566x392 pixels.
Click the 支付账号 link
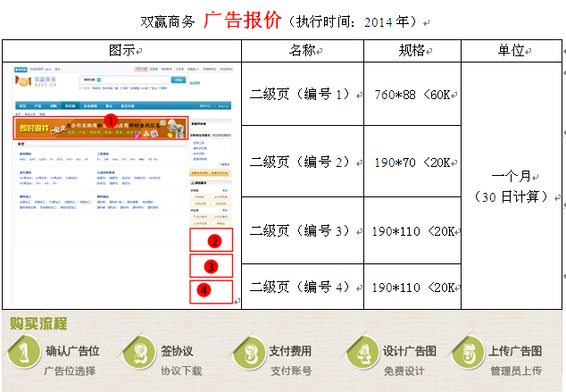click(291, 371)
